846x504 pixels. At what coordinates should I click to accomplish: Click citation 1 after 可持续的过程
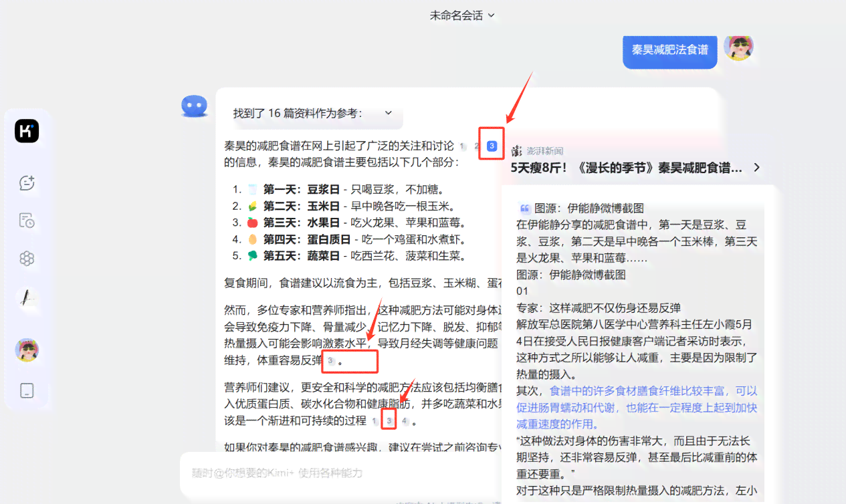point(375,420)
